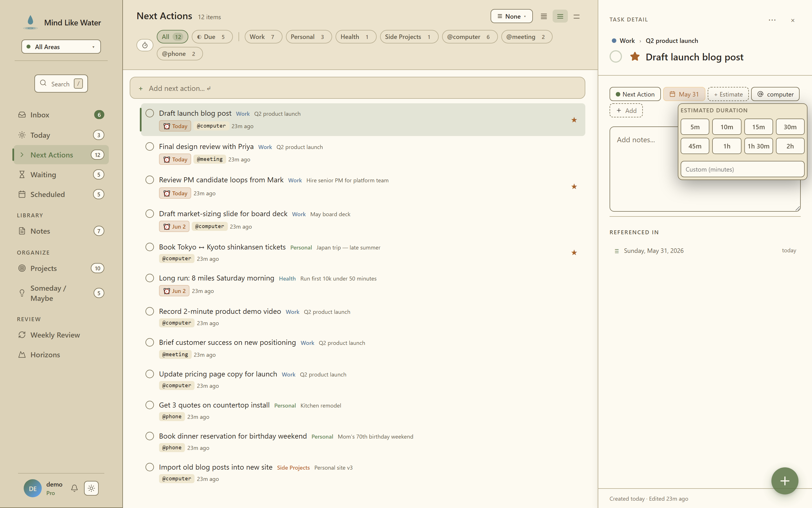This screenshot has height=508, width=812.
Task: Set estimate to 1h 30m
Action: coord(758,146)
